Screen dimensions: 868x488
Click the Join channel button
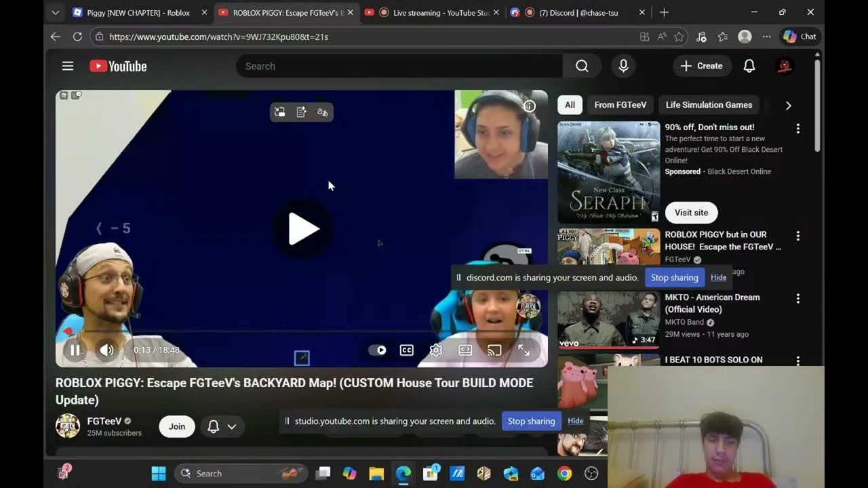177,426
